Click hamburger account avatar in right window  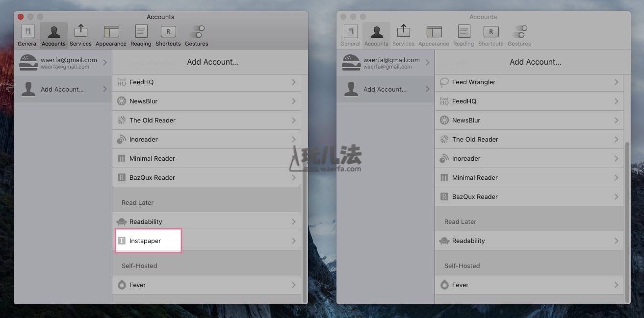tap(351, 63)
